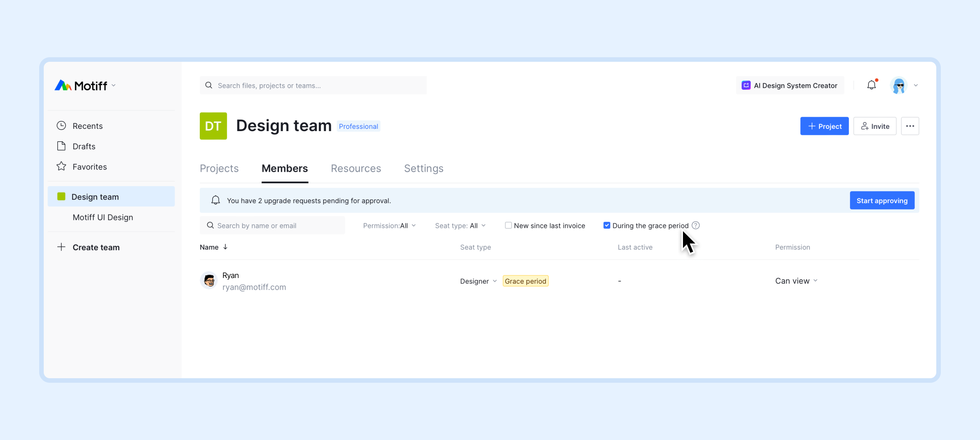Image resolution: width=980 pixels, height=440 pixels.
Task: Uncheck During the grace period
Action: click(607, 225)
